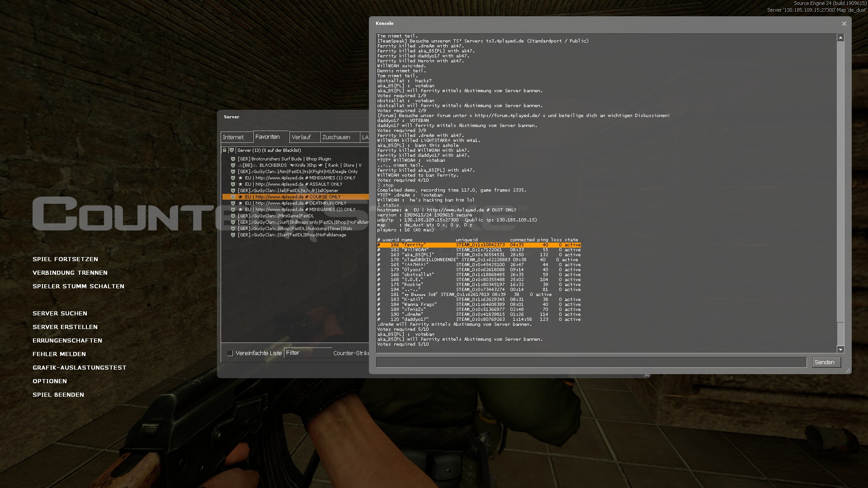
Task: Enable the Vereinfachte Liste checkbox
Action: pyautogui.click(x=230, y=353)
